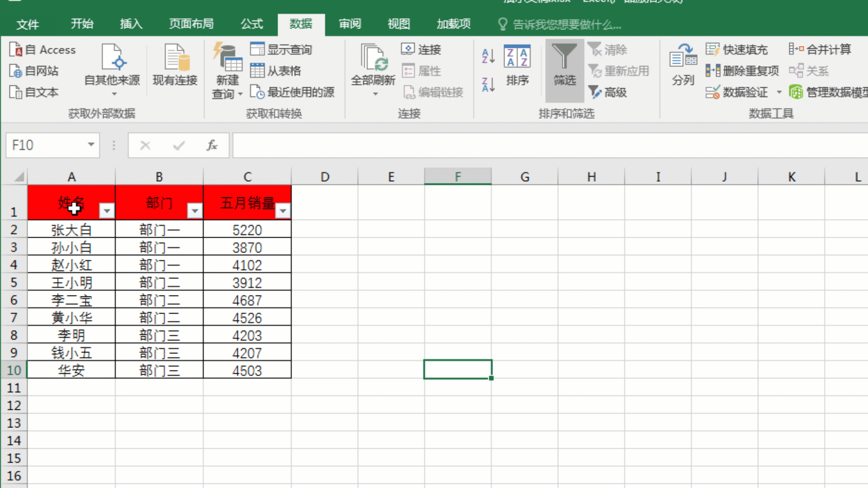This screenshot has width=868, height=488.
Task: Select cell with value 4503
Action: [247, 370]
